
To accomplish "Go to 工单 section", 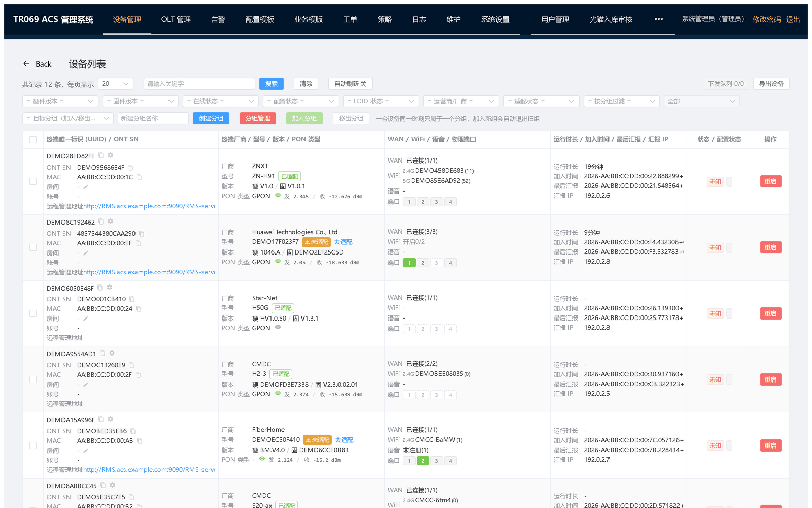I will [x=350, y=19].
